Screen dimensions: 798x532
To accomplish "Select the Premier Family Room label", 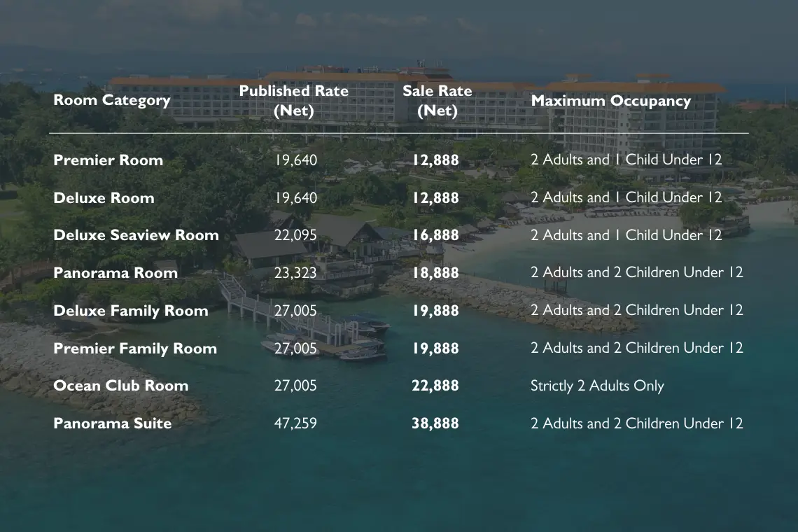I will (x=135, y=348).
